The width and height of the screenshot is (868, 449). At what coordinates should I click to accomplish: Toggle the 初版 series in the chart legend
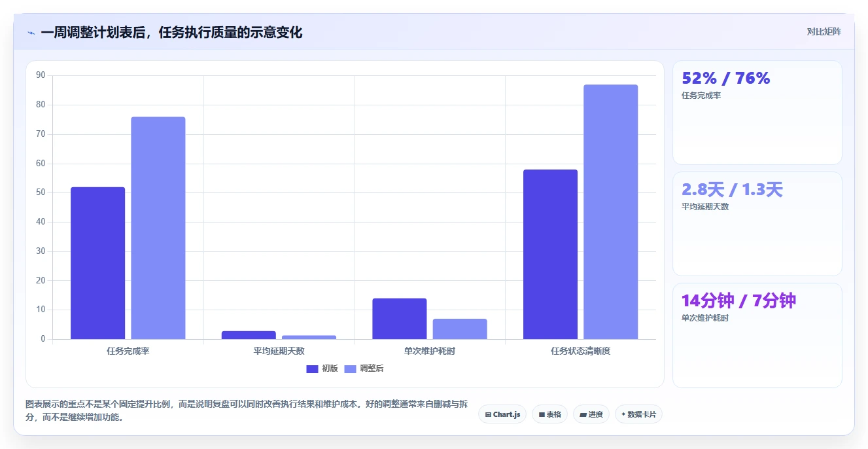(322, 368)
